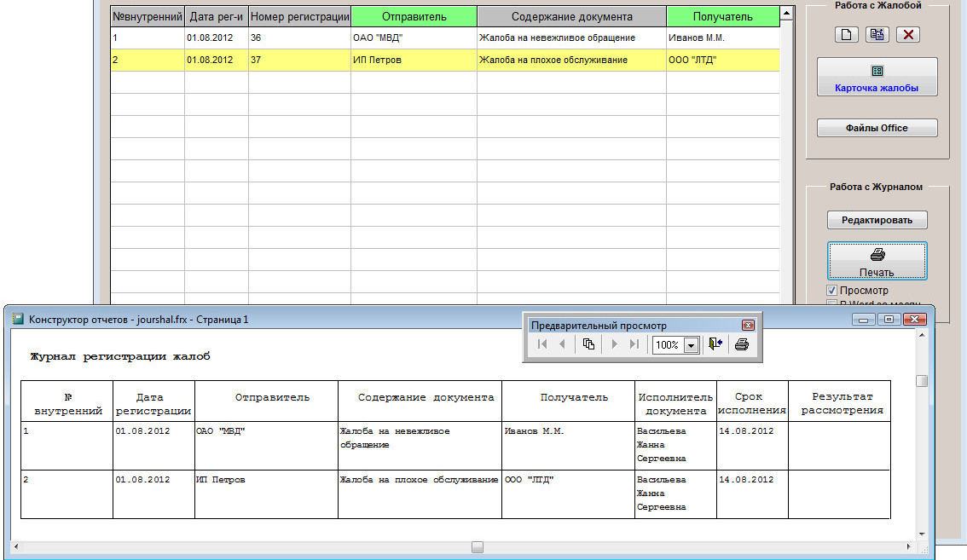967x560 pixels.
Task: Click the Файлы Office button
Action: tap(877, 128)
